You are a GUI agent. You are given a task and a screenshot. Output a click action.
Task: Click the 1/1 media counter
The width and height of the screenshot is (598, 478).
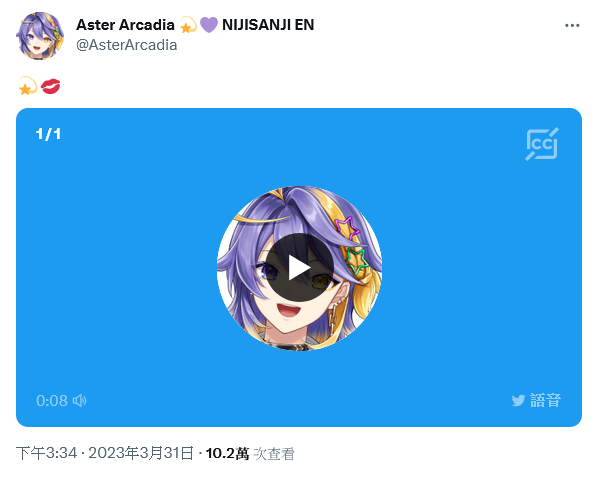point(48,134)
